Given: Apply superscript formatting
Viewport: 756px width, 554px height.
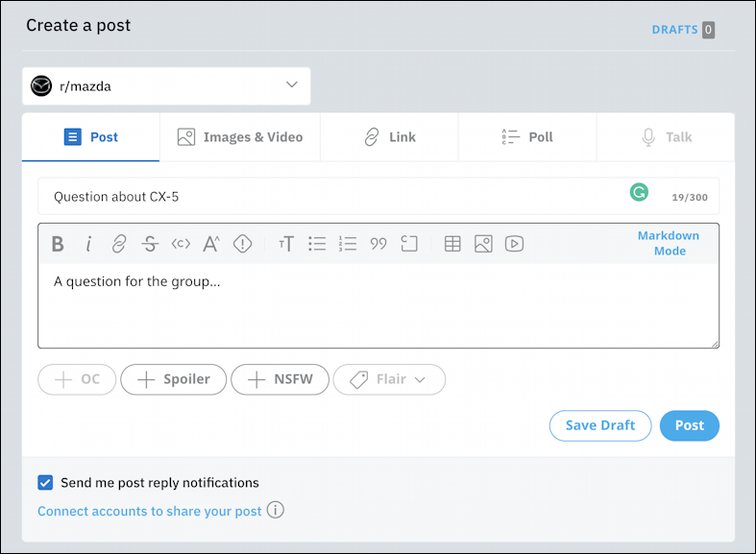Looking at the screenshot, I should (x=211, y=244).
